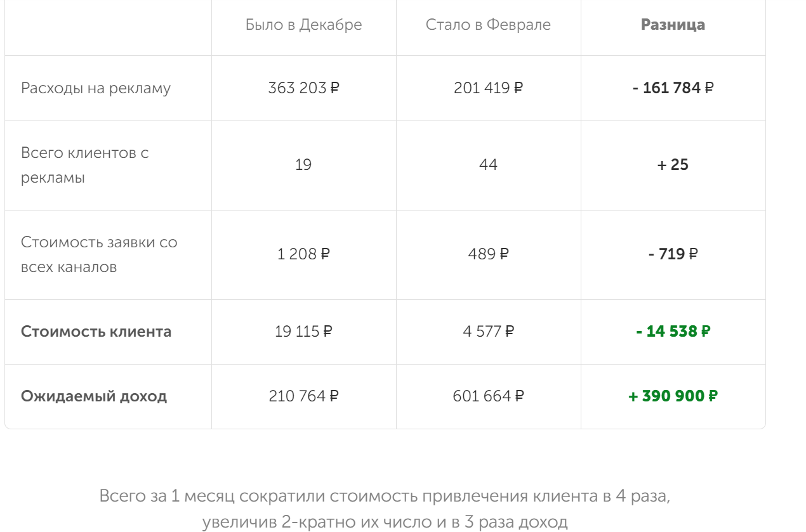Click the green + 390 900 ₽ value

tap(673, 396)
